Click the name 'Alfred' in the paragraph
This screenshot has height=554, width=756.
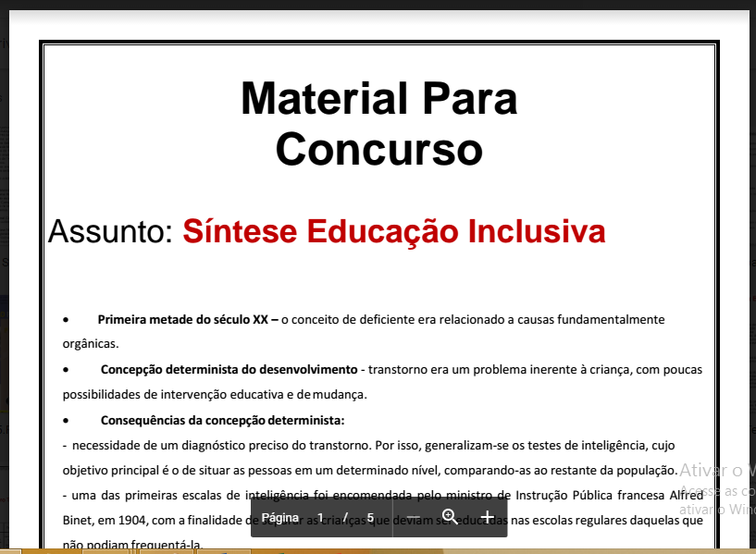(x=686, y=495)
